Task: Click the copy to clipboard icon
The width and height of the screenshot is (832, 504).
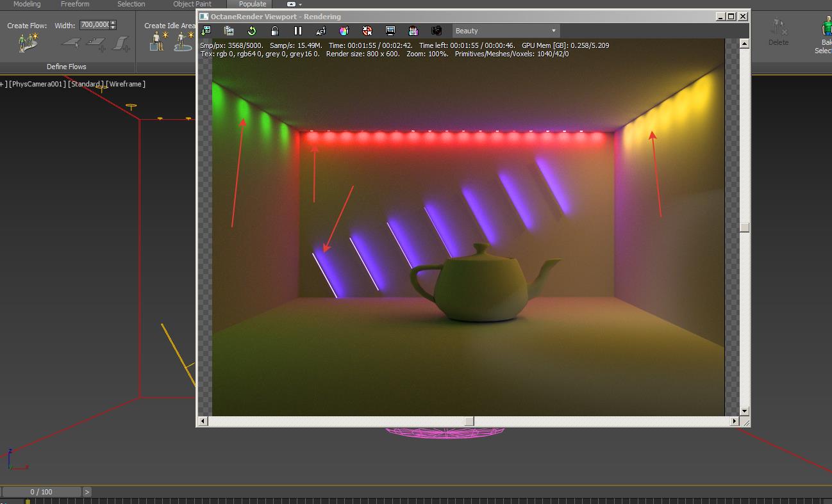Action: pos(229,31)
